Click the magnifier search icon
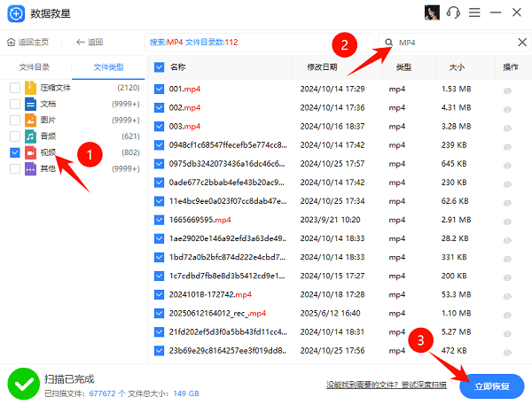The width and height of the screenshot is (532, 405). tap(388, 43)
